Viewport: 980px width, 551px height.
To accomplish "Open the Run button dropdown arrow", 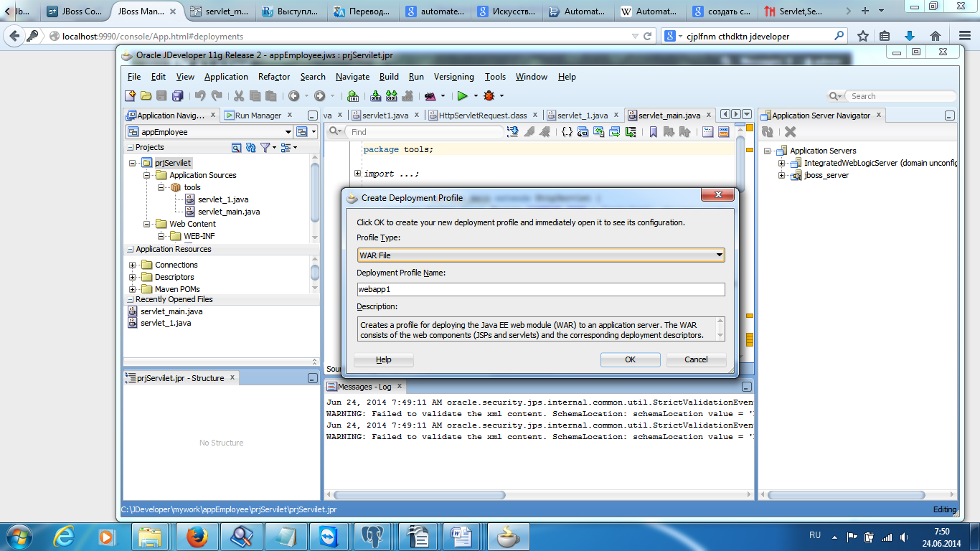I will coord(475,96).
